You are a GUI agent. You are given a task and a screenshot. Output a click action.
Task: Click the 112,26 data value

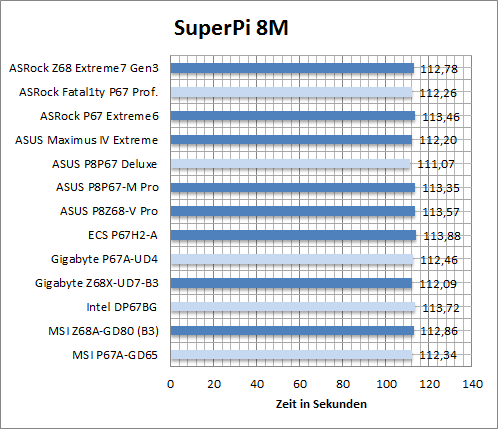pyautogui.click(x=438, y=93)
